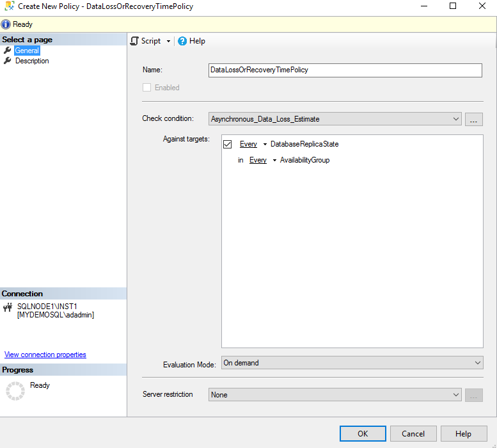Click View connection properties link
The image size is (497, 448).
point(45,355)
